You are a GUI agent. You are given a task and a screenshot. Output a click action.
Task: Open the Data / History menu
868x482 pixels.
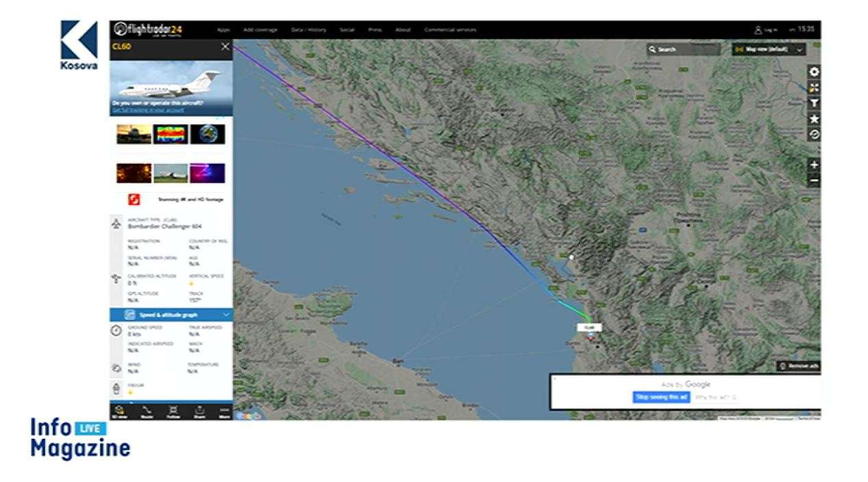(x=309, y=30)
